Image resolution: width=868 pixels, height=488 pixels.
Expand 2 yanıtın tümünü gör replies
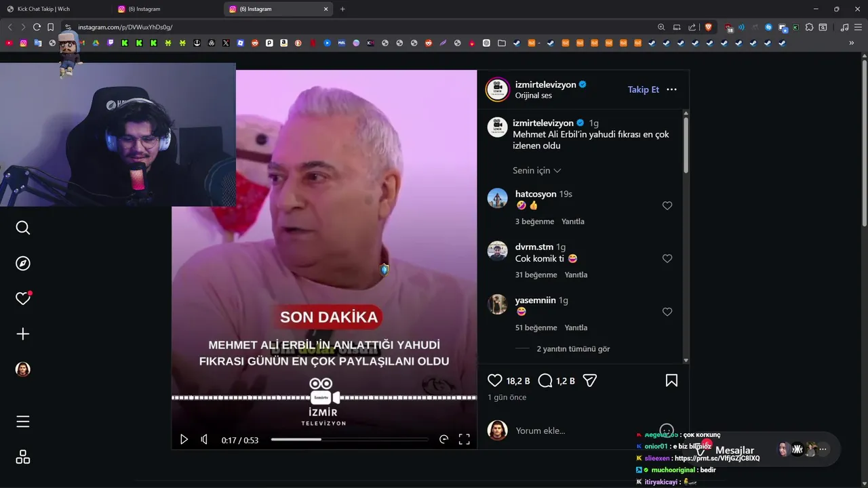coord(573,349)
